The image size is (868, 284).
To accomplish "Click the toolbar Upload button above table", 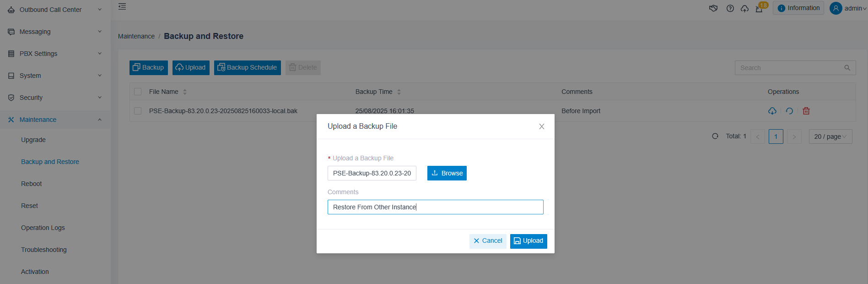I will tap(191, 68).
